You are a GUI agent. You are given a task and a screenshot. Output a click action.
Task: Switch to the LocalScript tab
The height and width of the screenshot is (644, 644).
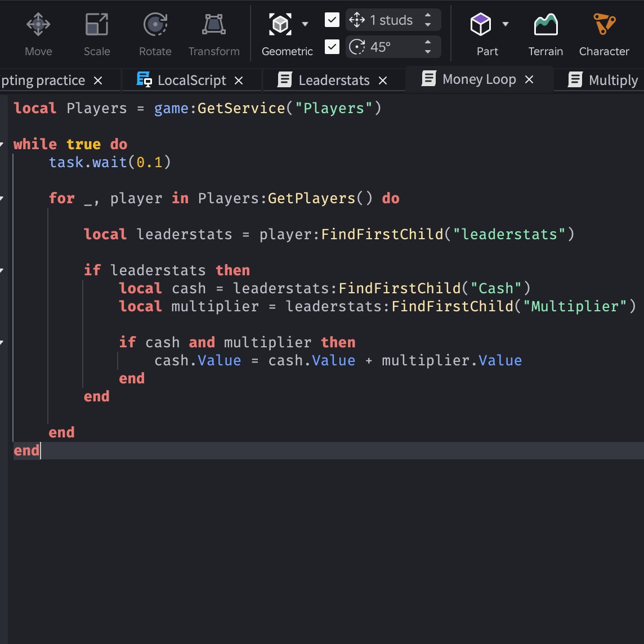[x=191, y=80]
